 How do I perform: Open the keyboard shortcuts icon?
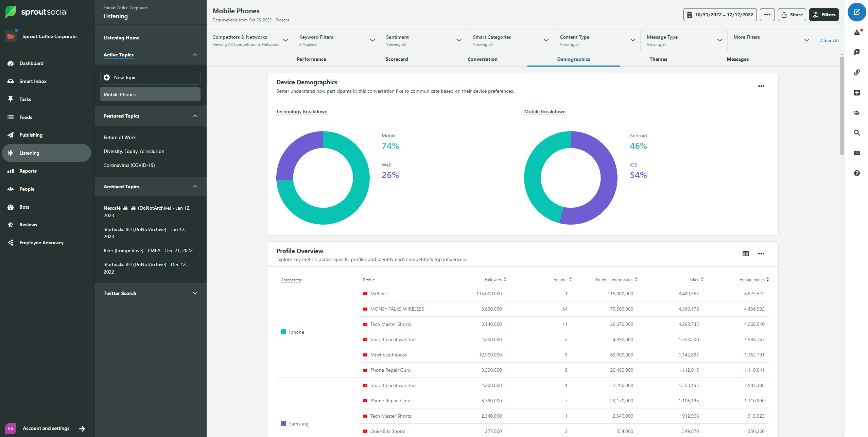click(x=857, y=153)
